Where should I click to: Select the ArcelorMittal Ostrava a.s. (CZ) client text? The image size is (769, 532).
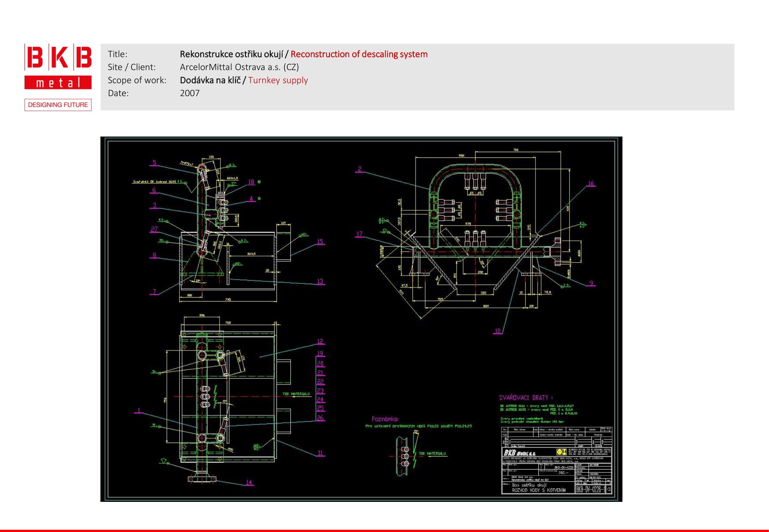[239, 67]
